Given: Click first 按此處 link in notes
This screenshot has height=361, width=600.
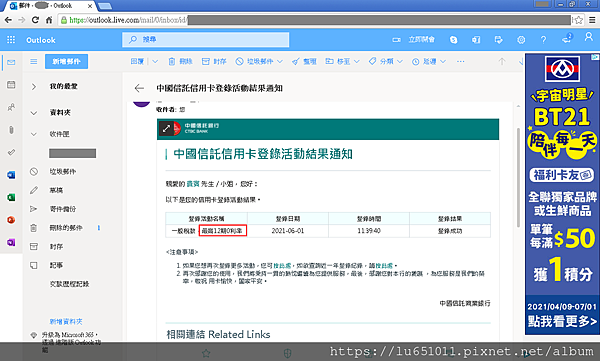Looking at the screenshot, I should pyautogui.click(x=282, y=266).
